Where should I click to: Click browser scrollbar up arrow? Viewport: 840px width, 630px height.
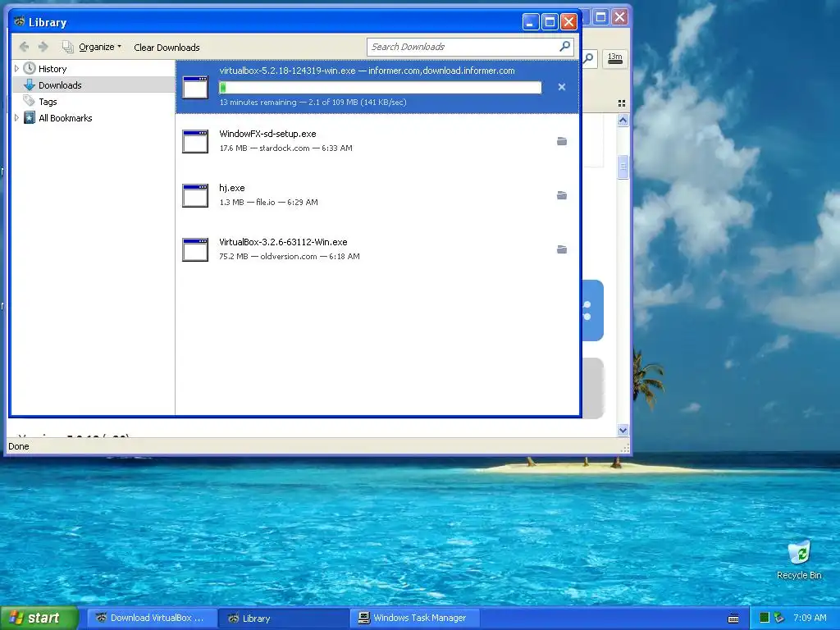coord(623,120)
